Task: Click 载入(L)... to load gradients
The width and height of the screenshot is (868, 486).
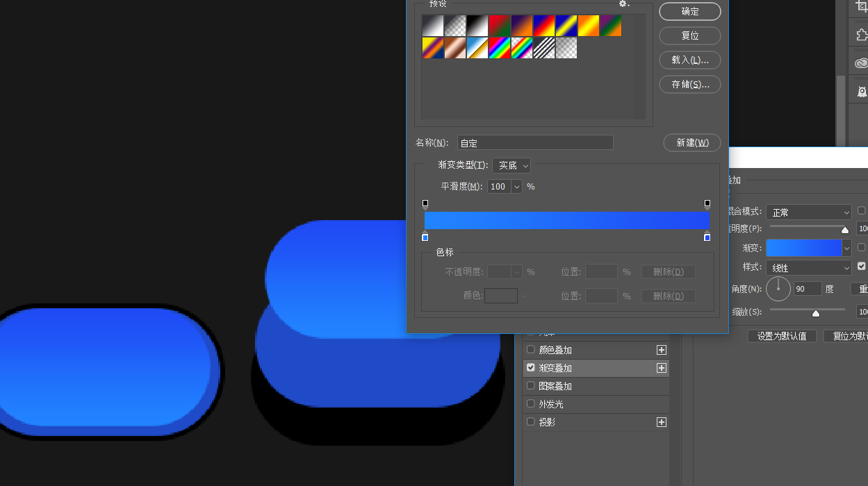Action: tap(690, 60)
